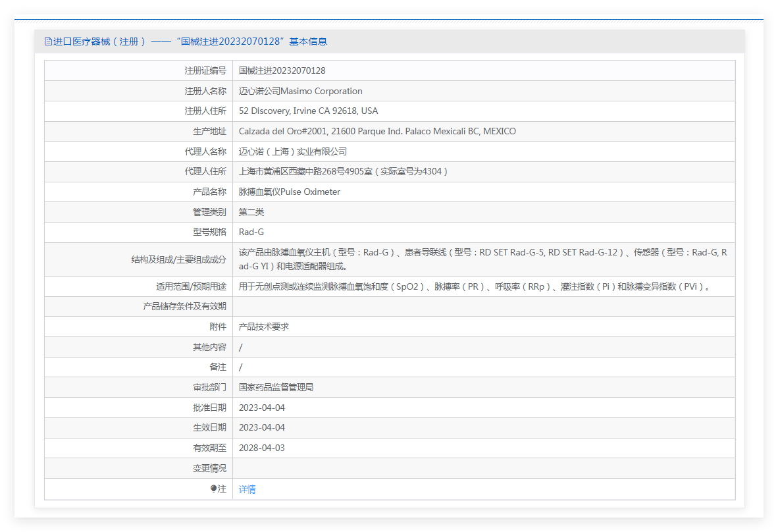This screenshot has width=778, height=532.
Task: Click the 注册人名称 row label
Action: coord(205,91)
